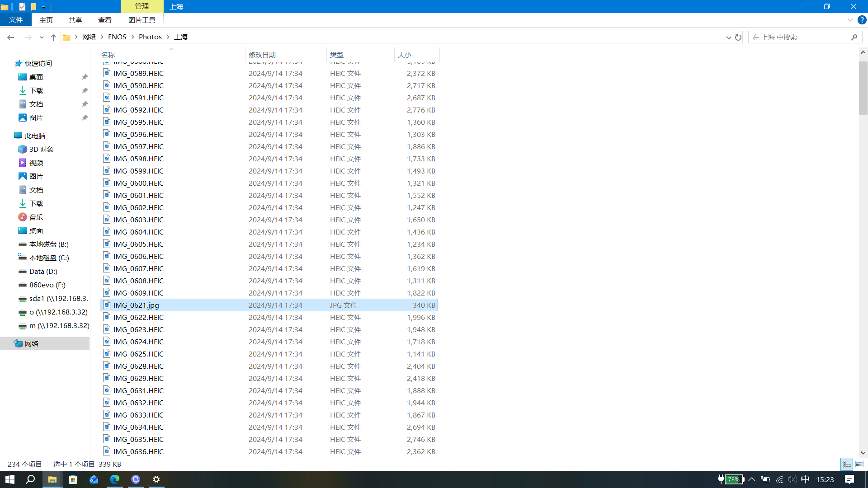
Task: Open the 文件 menu
Action: pyautogui.click(x=16, y=20)
